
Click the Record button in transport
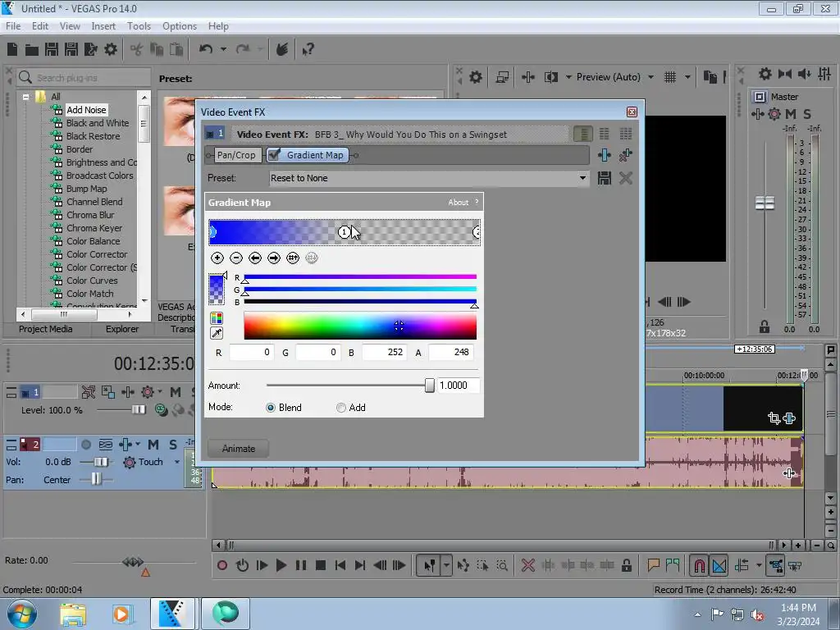(222, 565)
